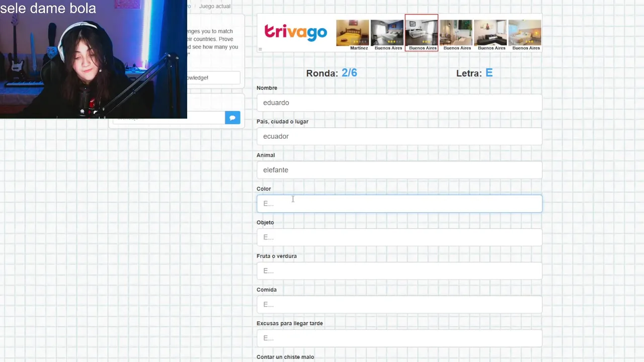Click the Pais field containing ecuador

click(399, 136)
